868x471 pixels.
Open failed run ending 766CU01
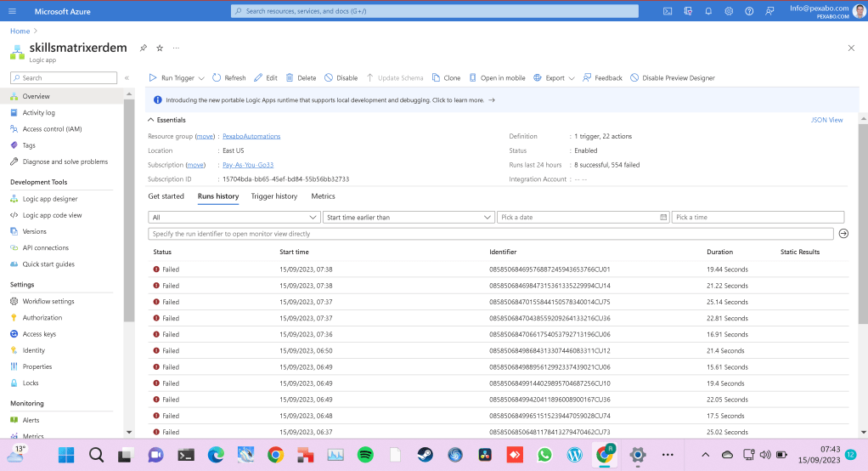point(499,270)
